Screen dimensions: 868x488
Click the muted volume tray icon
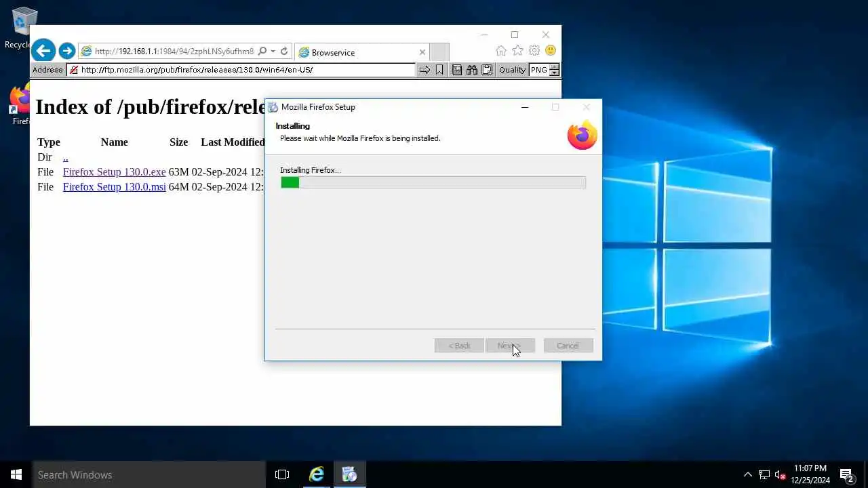(x=781, y=474)
